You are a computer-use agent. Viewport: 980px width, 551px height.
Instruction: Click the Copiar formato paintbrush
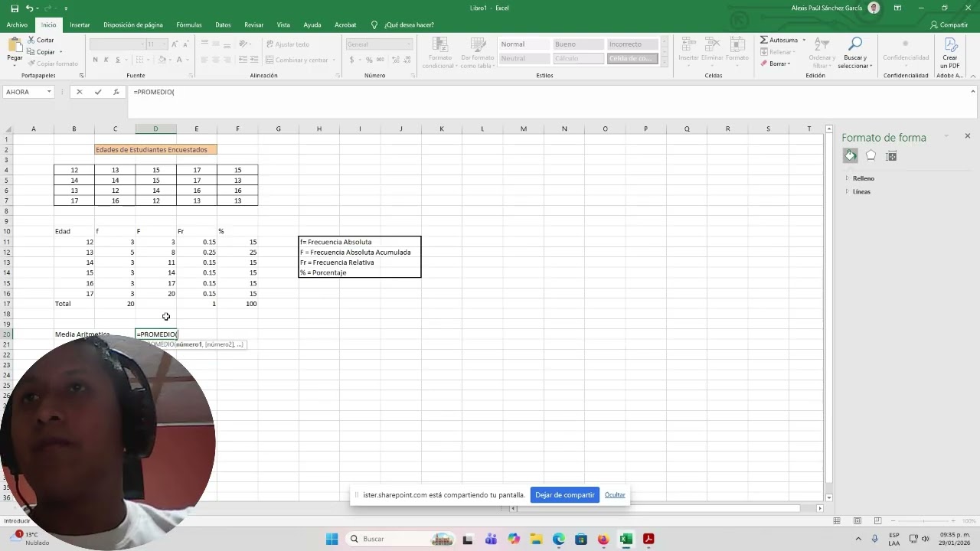(52, 64)
